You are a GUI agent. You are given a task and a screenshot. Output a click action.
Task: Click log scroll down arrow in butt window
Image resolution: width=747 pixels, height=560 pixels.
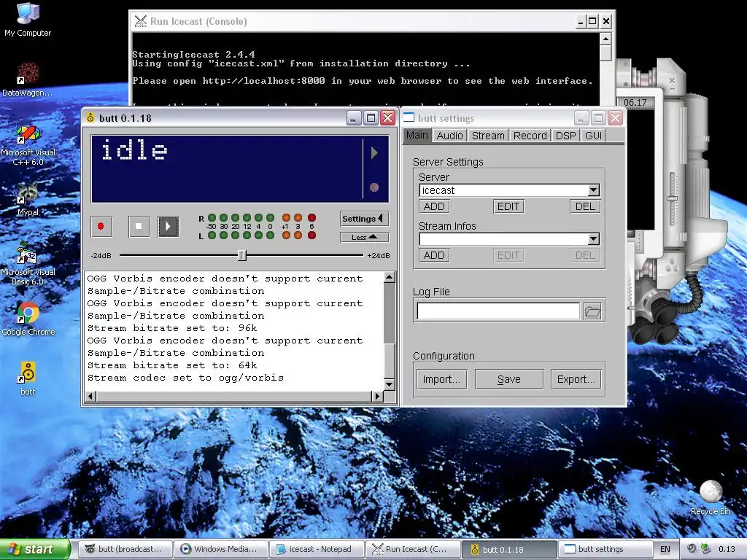point(390,384)
